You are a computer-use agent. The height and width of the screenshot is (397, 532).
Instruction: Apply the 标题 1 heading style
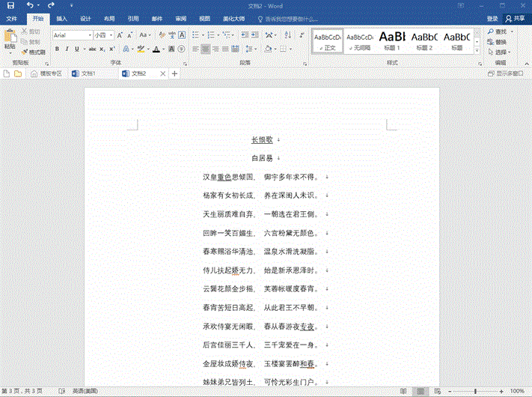point(391,40)
